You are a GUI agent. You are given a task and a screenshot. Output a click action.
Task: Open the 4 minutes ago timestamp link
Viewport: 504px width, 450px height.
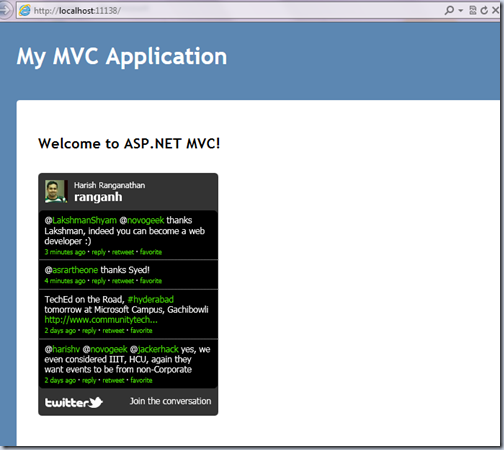65,281
